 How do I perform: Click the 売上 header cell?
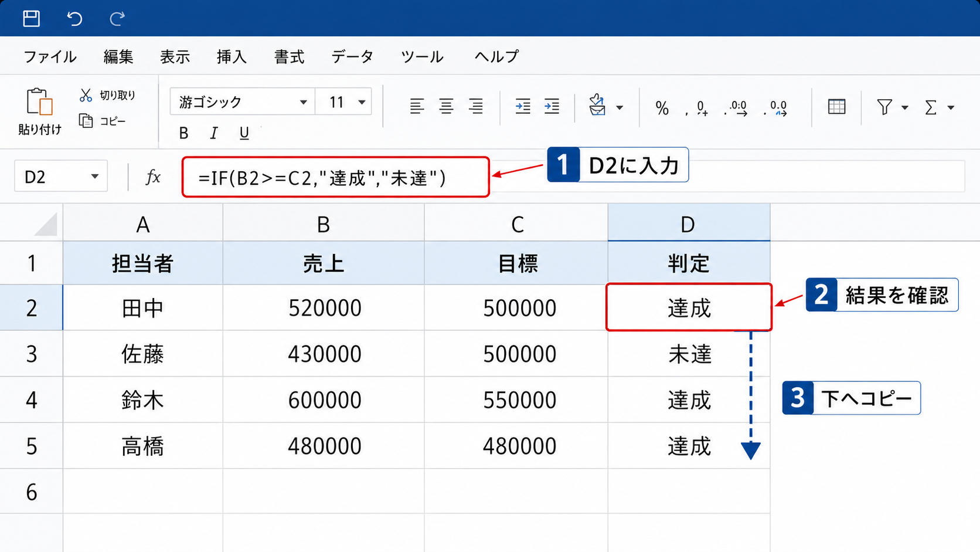tap(324, 263)
